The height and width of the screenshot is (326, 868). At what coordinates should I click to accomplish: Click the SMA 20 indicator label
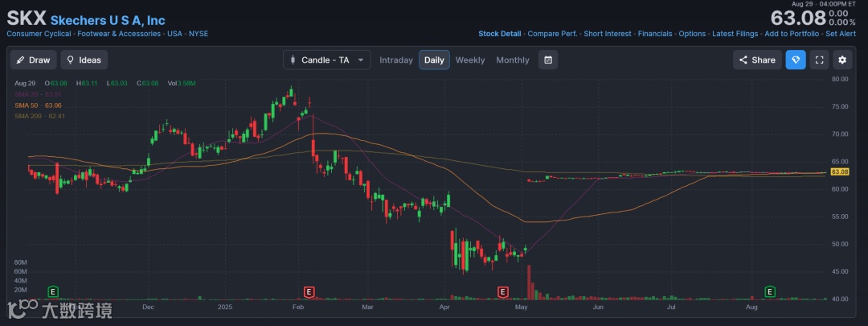[x=39, y=94]
